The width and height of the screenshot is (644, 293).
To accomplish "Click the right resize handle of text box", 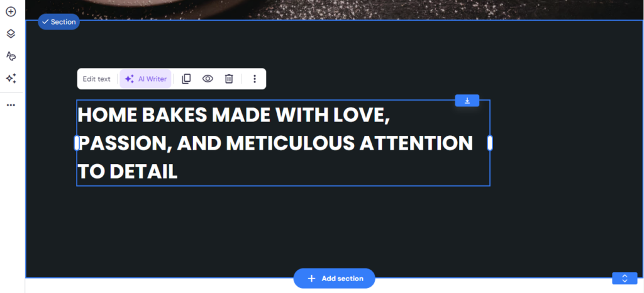I will (490, 143).
